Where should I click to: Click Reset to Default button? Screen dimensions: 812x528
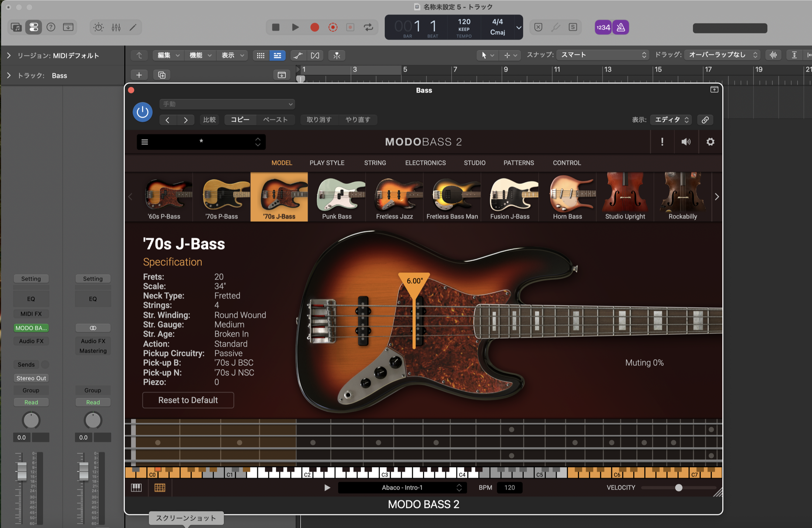[x=188, y=400]
